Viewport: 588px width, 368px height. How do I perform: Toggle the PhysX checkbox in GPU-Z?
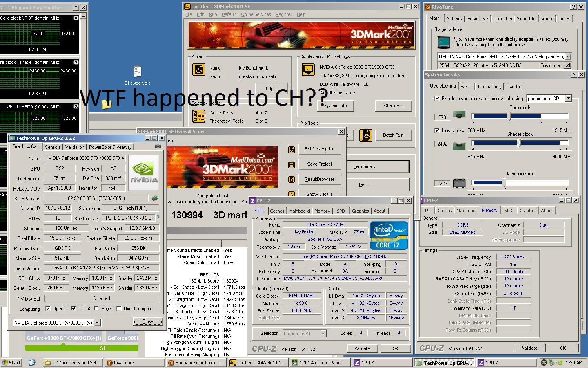pos(96,309)
